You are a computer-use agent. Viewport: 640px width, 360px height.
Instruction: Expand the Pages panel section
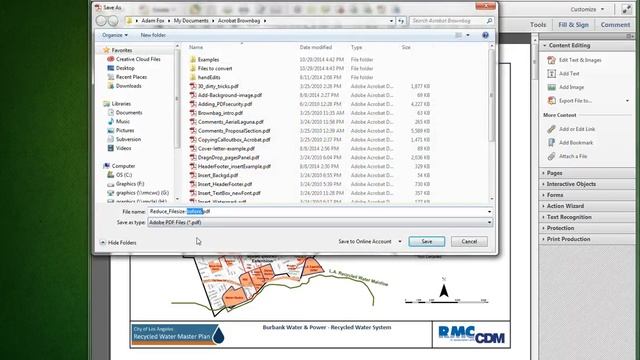click(587, 173)
